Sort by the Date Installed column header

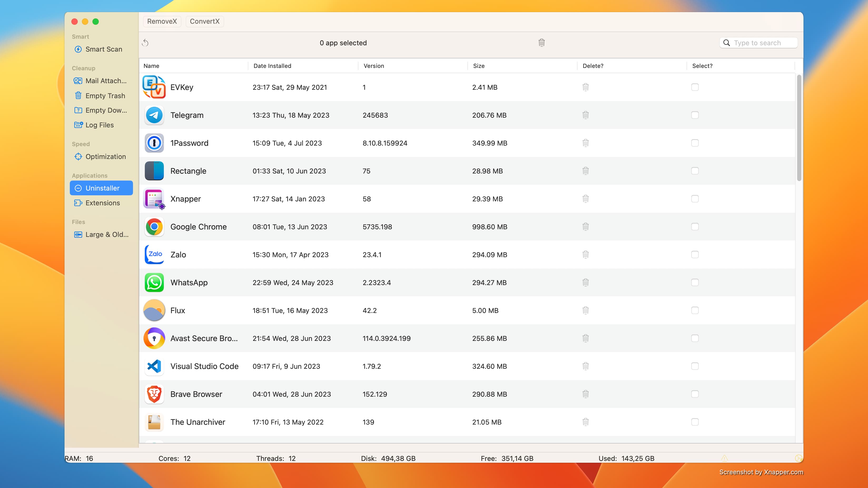pos(272,66)
